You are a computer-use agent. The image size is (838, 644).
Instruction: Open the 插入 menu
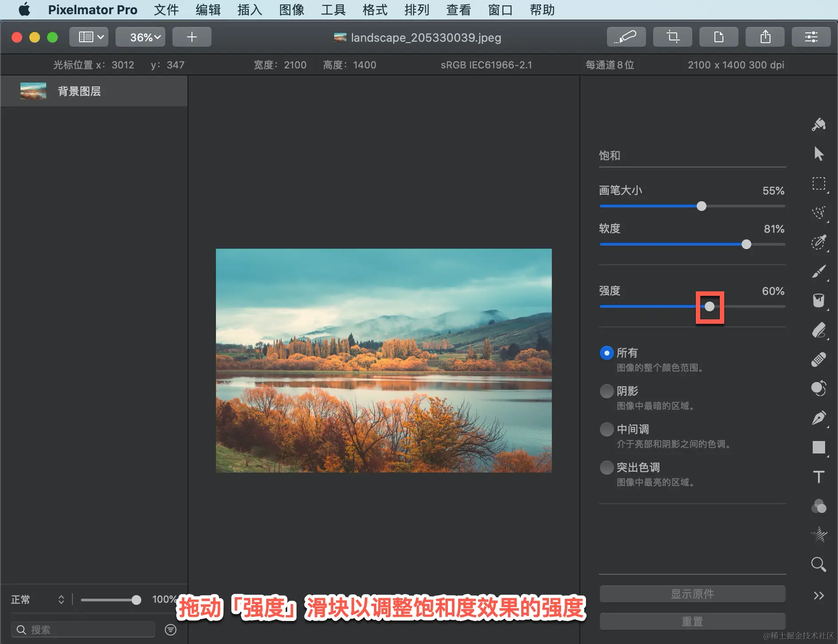[x=250, y=10]
